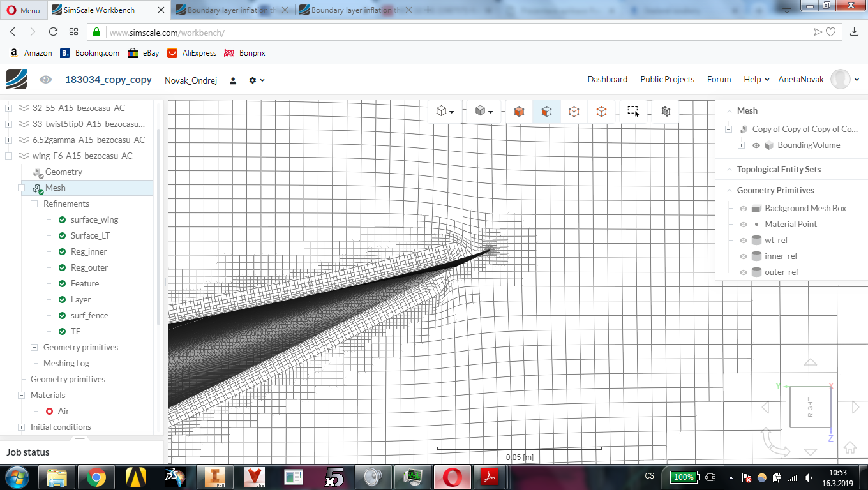Screen dimensions: 868x490
Task: Open the Meshing Log
Action: 66,363
